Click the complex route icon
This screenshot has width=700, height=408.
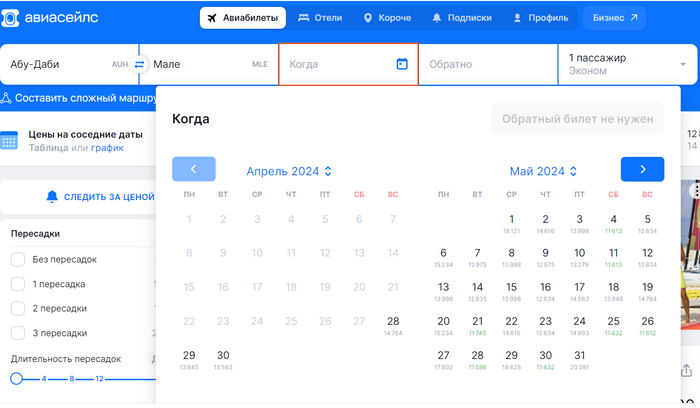(x=6, y=98)
